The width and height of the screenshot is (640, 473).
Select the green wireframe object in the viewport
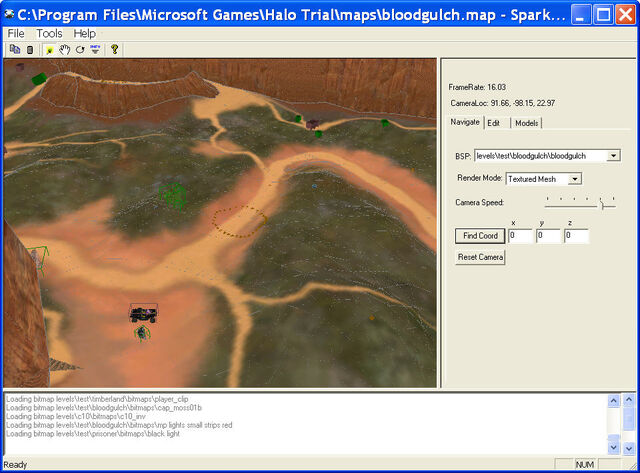point(173,195)
